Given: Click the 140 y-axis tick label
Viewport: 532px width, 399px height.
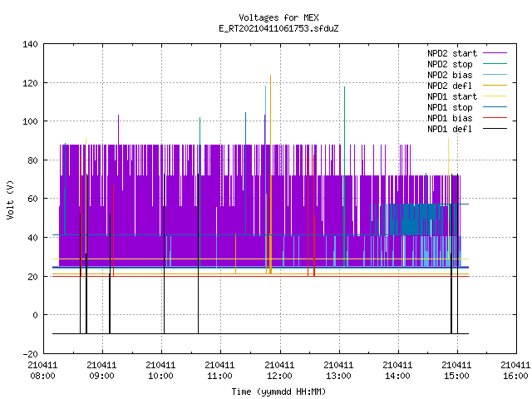Looking at the screenshot, I should pyautogui.click(x=30, y=44).
